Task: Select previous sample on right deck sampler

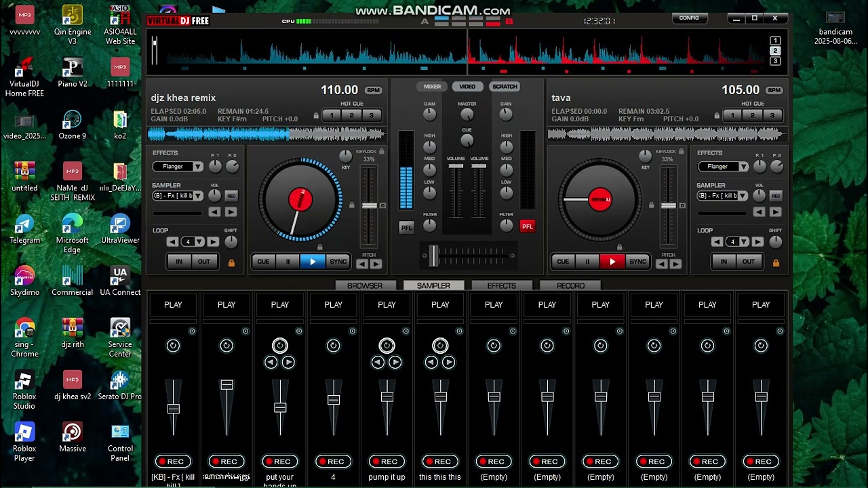Action: coord(759,212)
